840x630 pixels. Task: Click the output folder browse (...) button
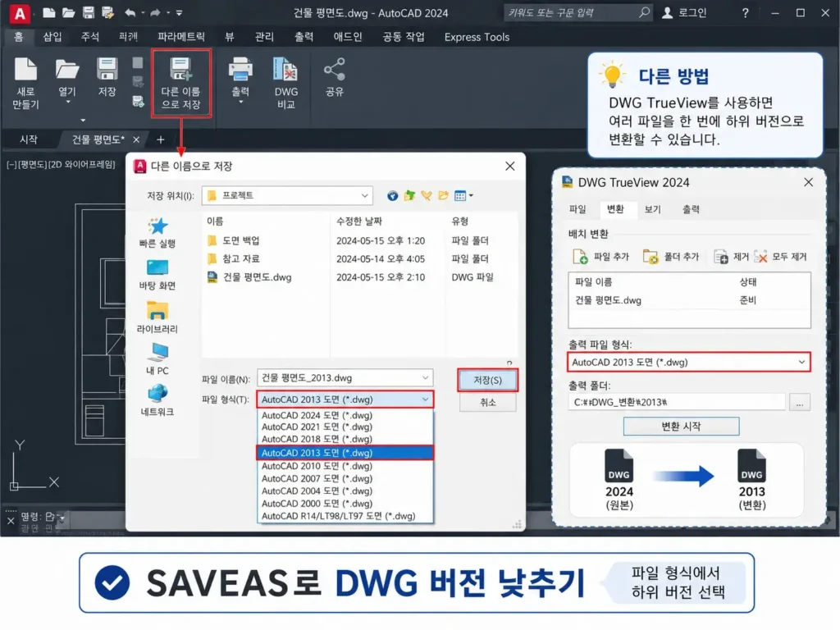[x=799, y=402]
